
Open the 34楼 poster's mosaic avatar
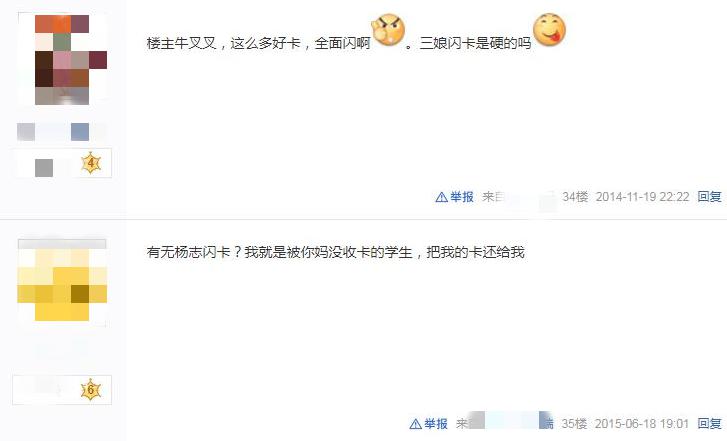(x=62, y=59)
